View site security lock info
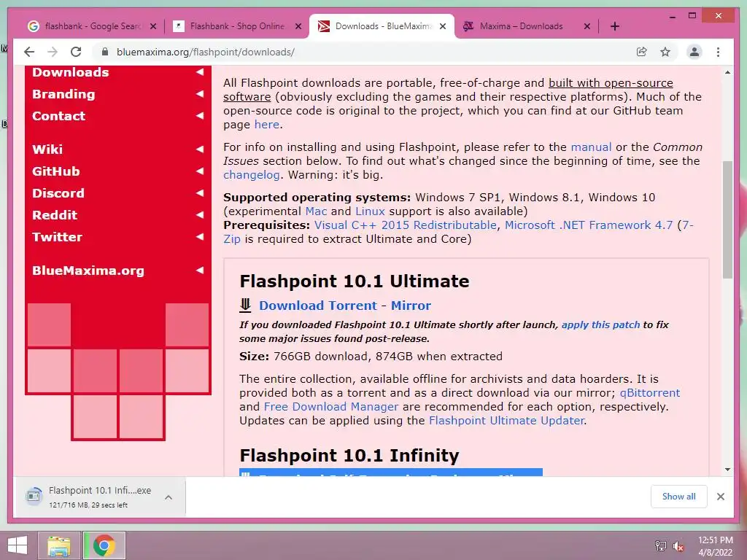Image resolution: width=747 pixels, height=560 pixels. point(105,52)
